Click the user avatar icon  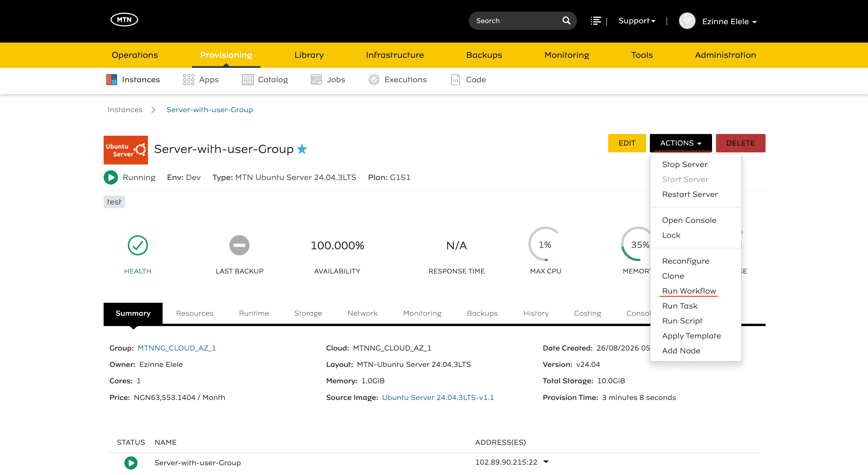[x=687, y=21]
